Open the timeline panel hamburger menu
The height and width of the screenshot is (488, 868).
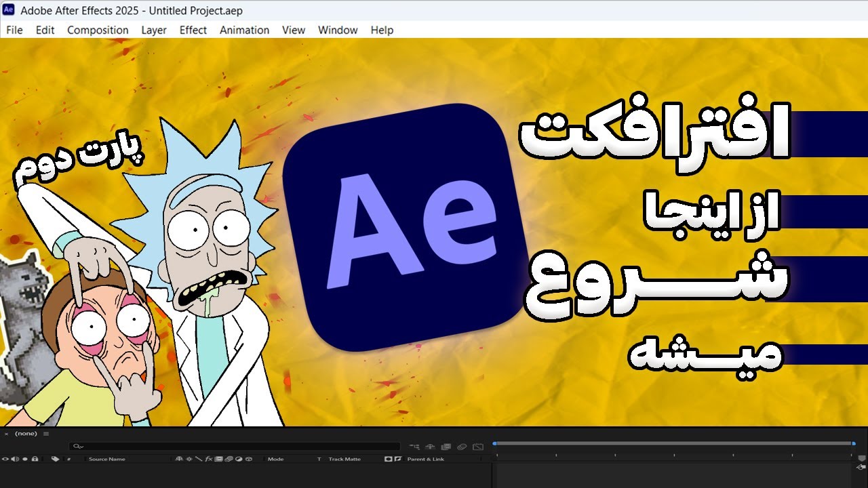[x=46, y=434]
